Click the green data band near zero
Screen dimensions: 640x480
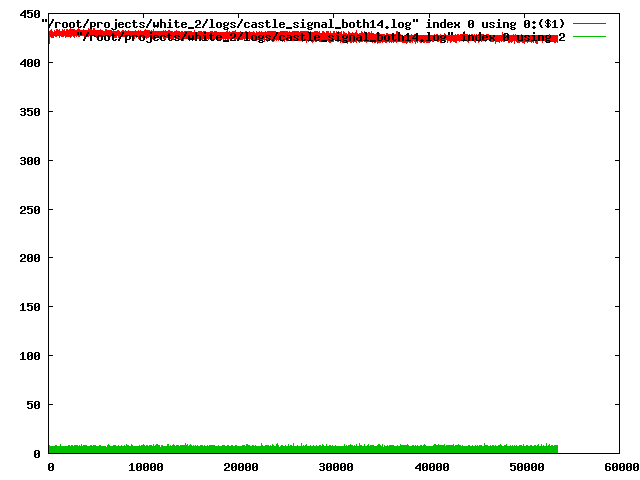(303, 449)
